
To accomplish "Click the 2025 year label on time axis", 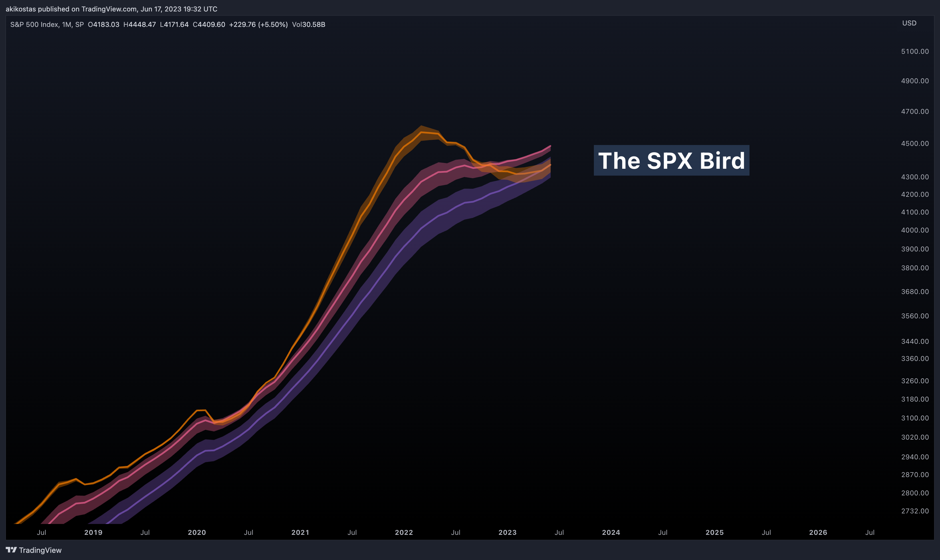I will (715, 533).
